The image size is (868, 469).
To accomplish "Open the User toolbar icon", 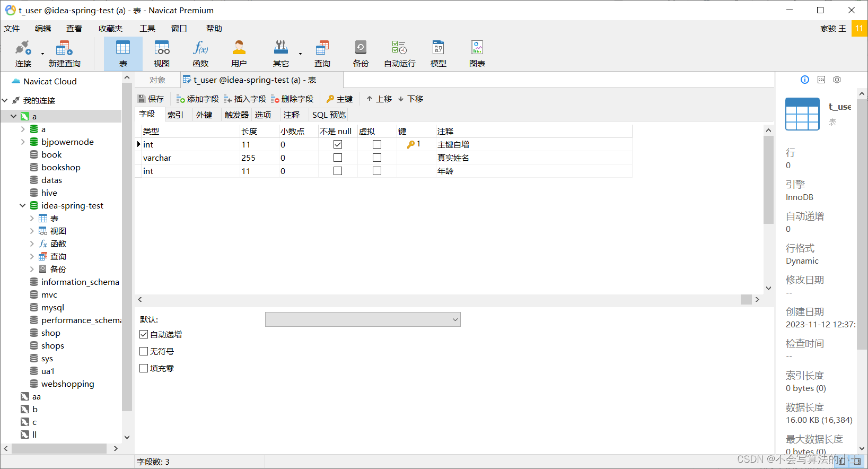I will tap(239, 54).
